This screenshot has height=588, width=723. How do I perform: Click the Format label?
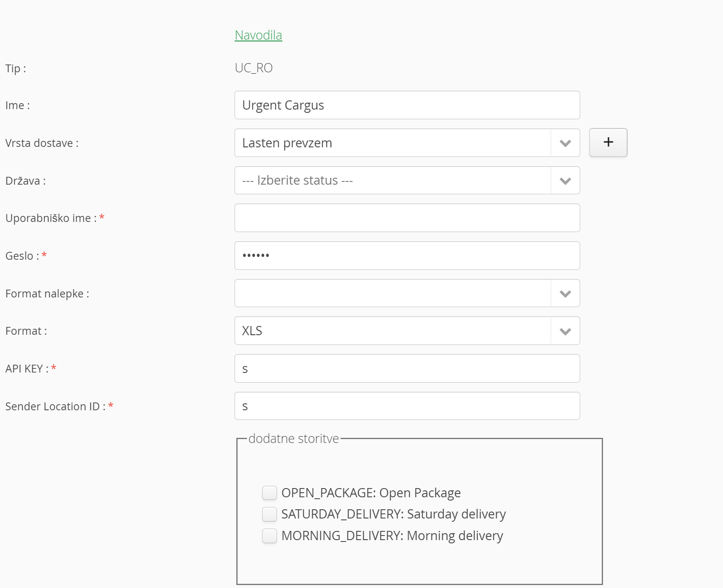click(x=26, y=331)
